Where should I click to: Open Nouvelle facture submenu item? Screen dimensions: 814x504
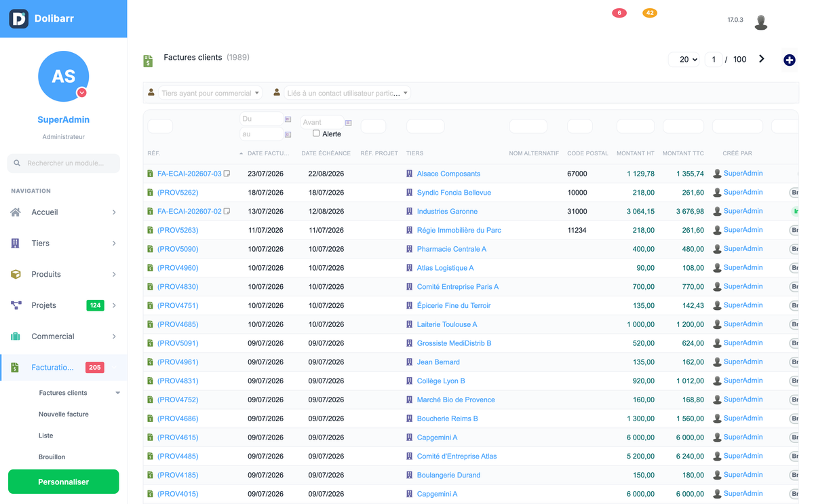click(64, 414)
